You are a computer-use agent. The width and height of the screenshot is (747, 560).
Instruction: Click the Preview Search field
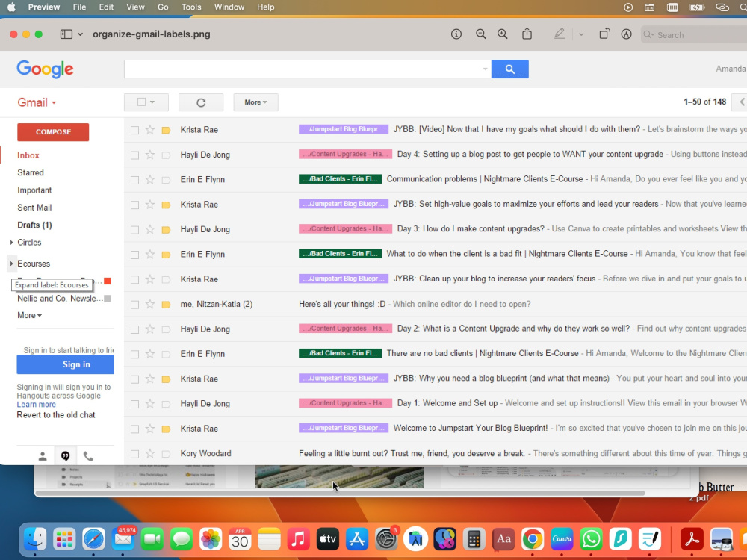pos(694,34)
